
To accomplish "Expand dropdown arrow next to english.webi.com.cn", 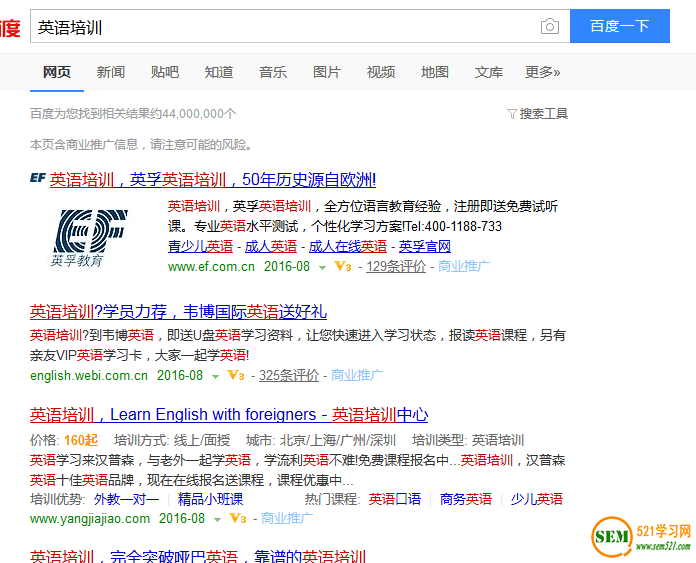I will point(216,377).
